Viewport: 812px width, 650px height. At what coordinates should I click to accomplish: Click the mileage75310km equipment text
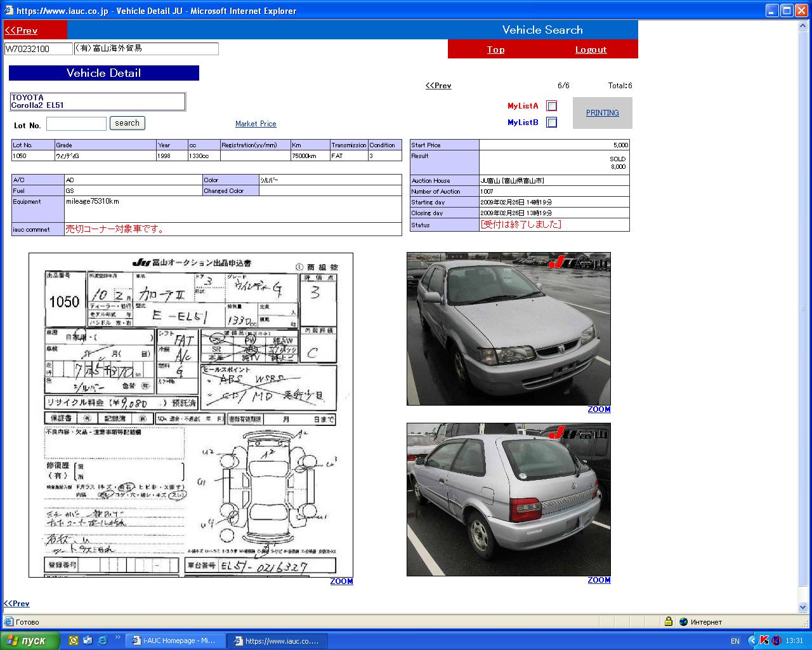click(93, 201)
